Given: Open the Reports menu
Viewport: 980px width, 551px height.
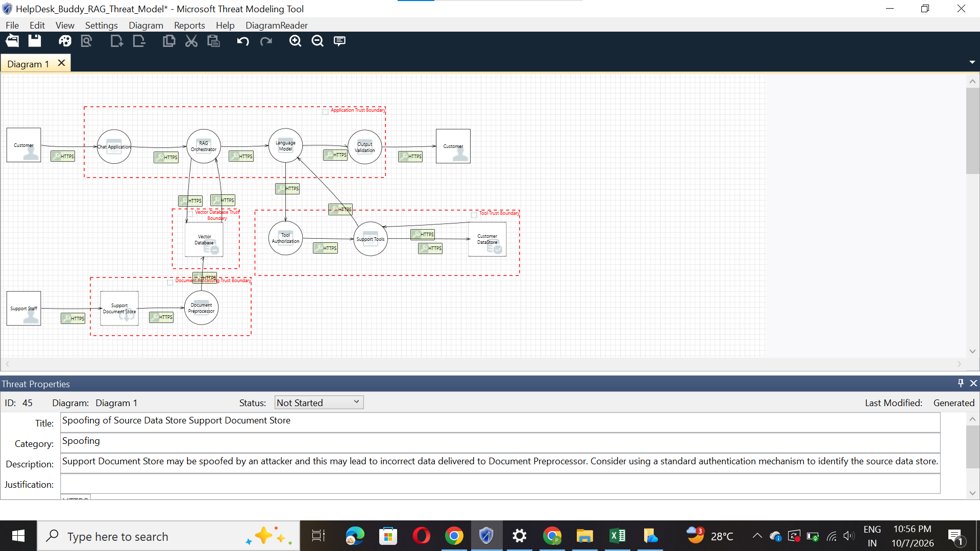Looking at the screenshot, I should [x=189, y=25].
